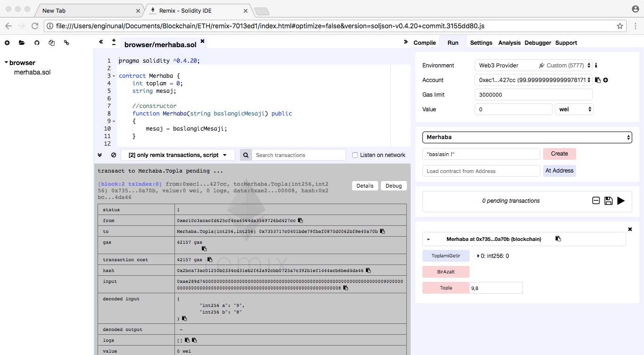Fold the contract block at line 3
Screen dimensions: 644x355
(114, 76)
